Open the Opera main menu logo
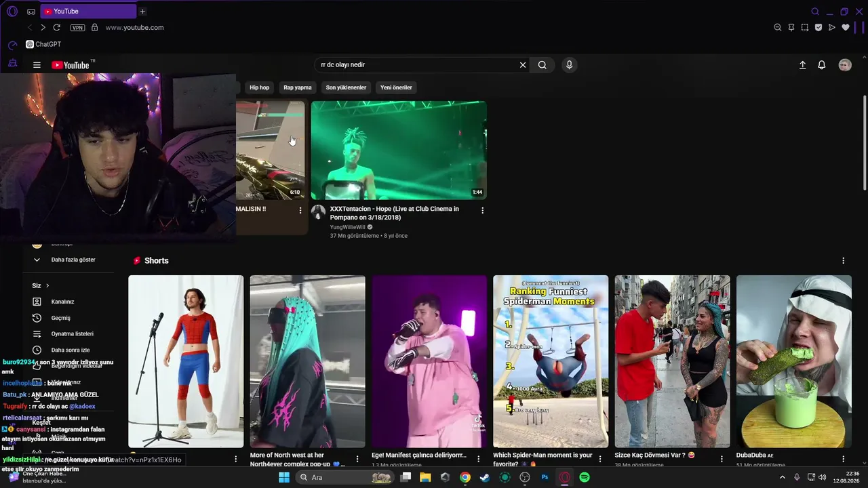 click(x=12, y=12)
